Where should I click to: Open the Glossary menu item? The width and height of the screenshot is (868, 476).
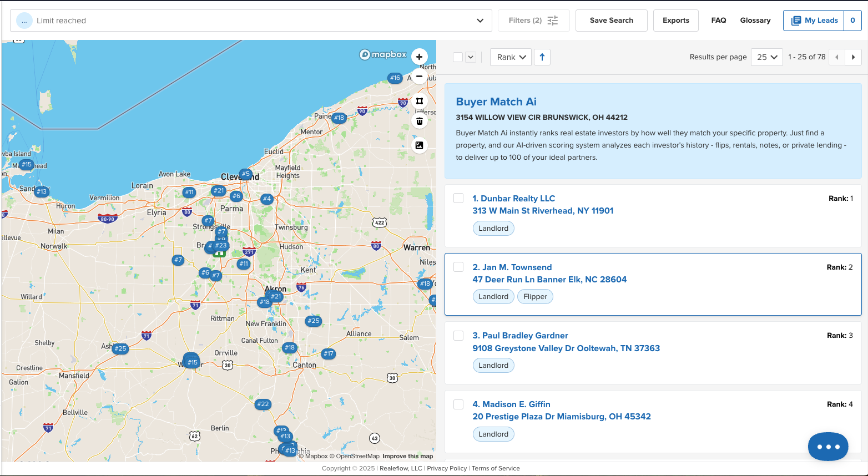click(x=755, y=21)
